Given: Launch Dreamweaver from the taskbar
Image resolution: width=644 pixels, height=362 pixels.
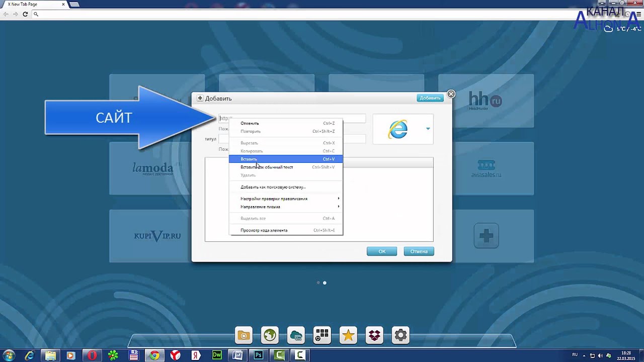Looking at the screenshot, I should tap(217, 355).
